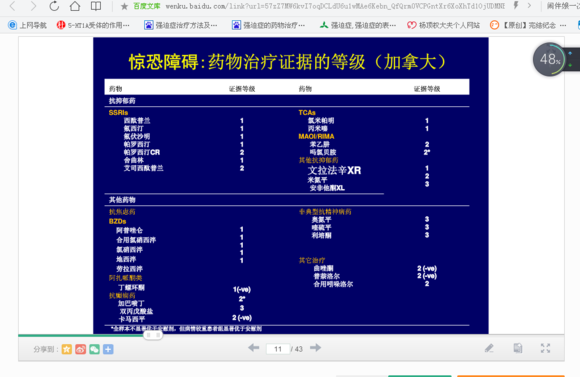
Task: Open the 杨顶权大夫个人网站 bookmark
Action: [x=443, y=25]
